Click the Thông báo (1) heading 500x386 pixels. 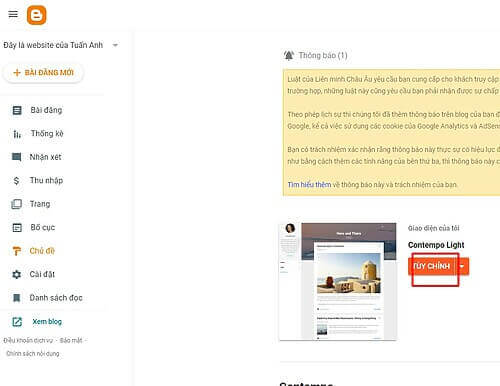coord(323,55)
